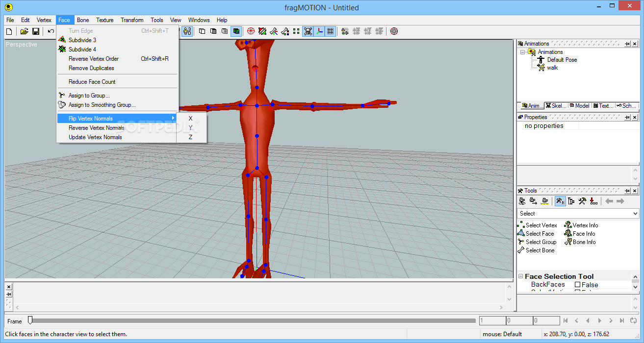Open the File menu
Image resolution: width=644 pixels, height=343 pixels.
[x=10, y=20]
